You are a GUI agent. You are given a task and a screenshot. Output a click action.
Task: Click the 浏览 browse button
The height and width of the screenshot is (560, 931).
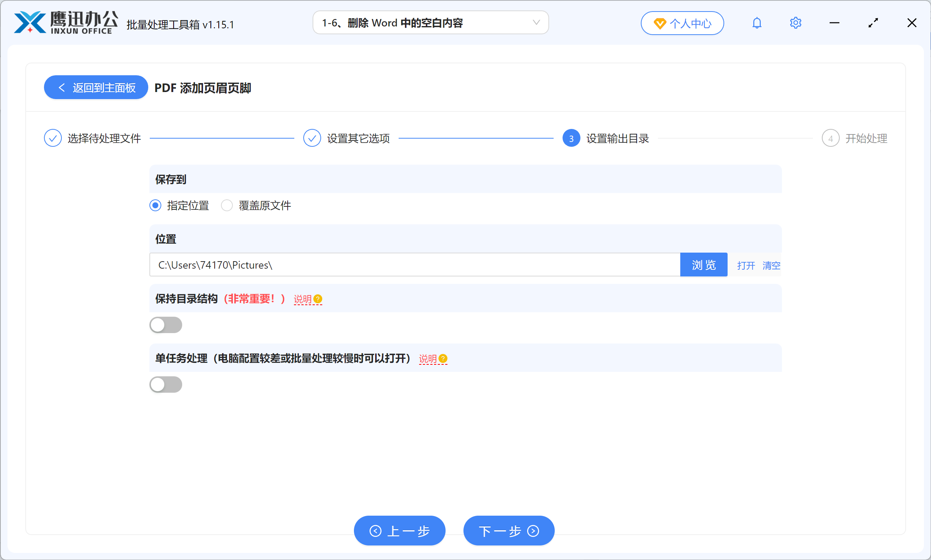[x=703, y=265]
